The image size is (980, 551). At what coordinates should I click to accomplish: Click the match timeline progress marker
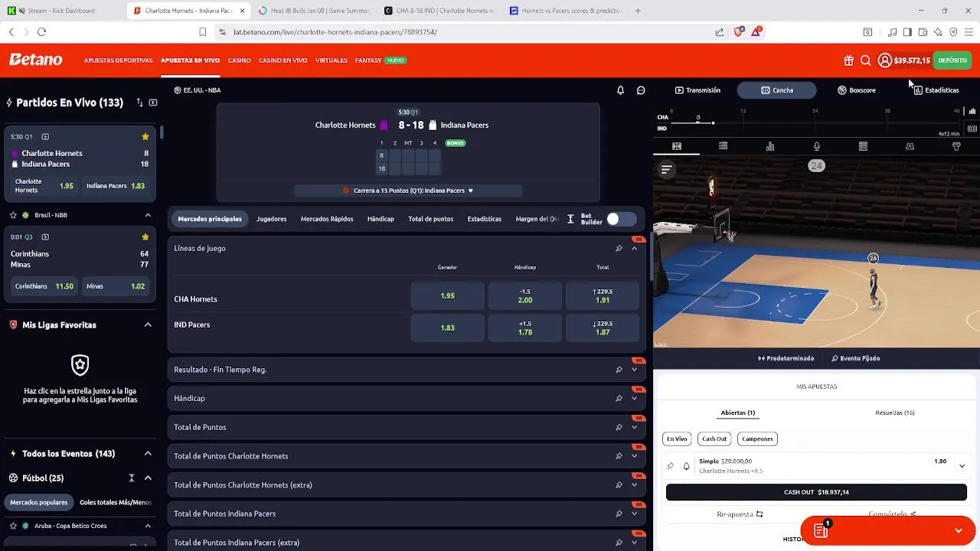point(713,122)
